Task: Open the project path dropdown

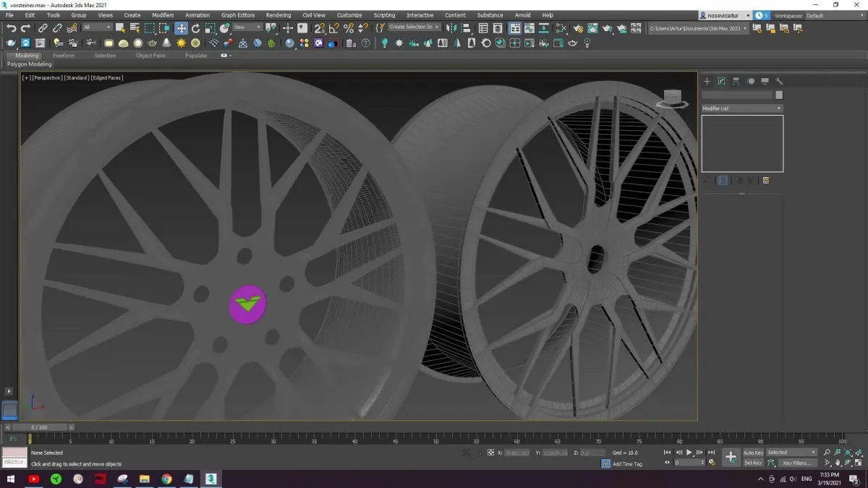Action: (x=698, y=28)
